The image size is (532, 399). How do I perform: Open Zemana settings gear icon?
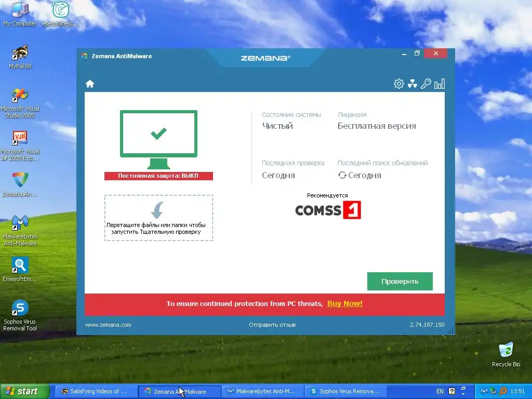pyautogui.click(x=398, y=84)
